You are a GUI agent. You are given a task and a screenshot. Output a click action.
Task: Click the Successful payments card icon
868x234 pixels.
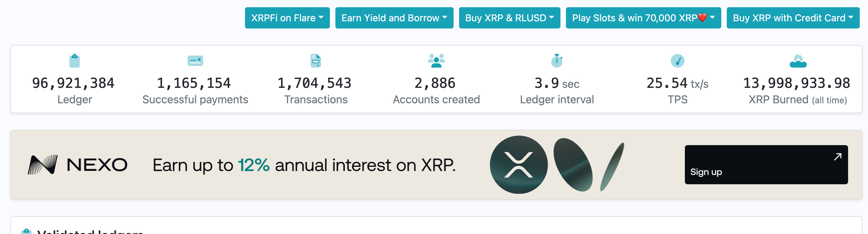click(195, 61)
